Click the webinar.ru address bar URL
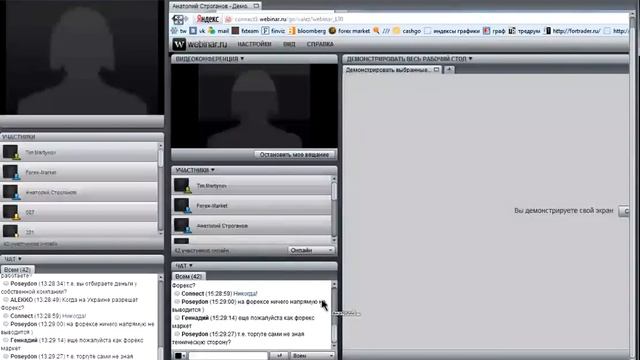This screenshot has height=360, width=640. (289, 19)
